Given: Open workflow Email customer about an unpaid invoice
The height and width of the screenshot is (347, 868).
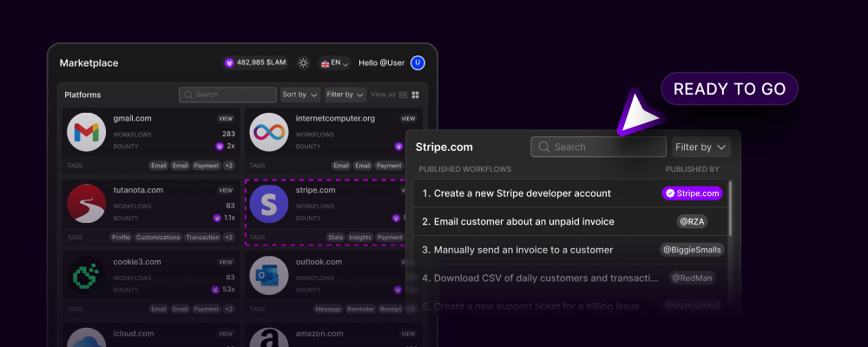Looking at the screenshot, I should point(570,222).
